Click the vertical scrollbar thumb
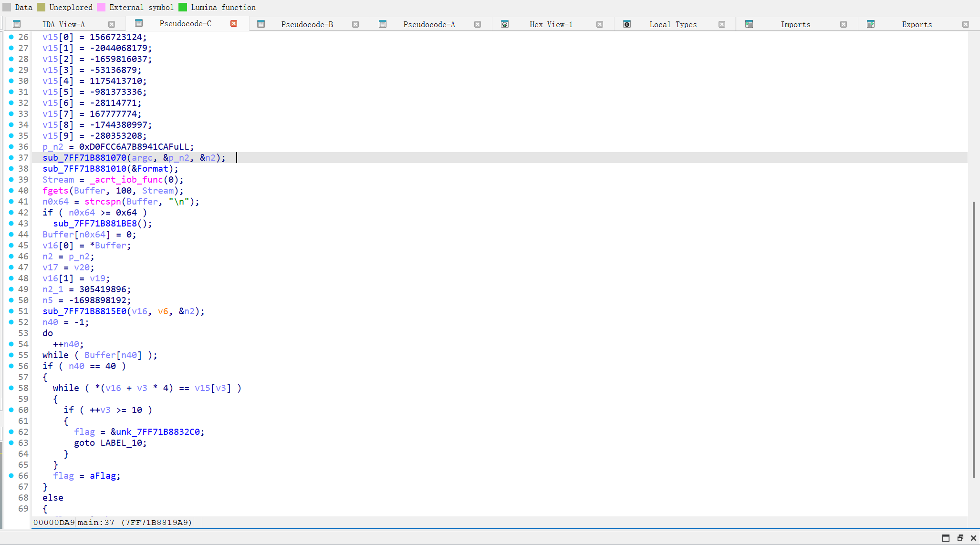Viewport: 980px width, 545px height. click(973, 339)
